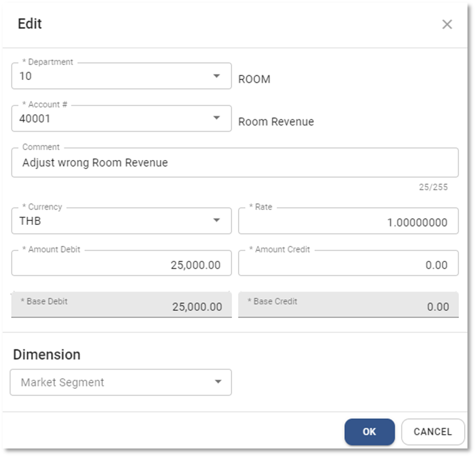The width and height of the screenshot is (476, 457).
Task: Close the Edit dialog with the X icon
Action: (x=447, y=25)
